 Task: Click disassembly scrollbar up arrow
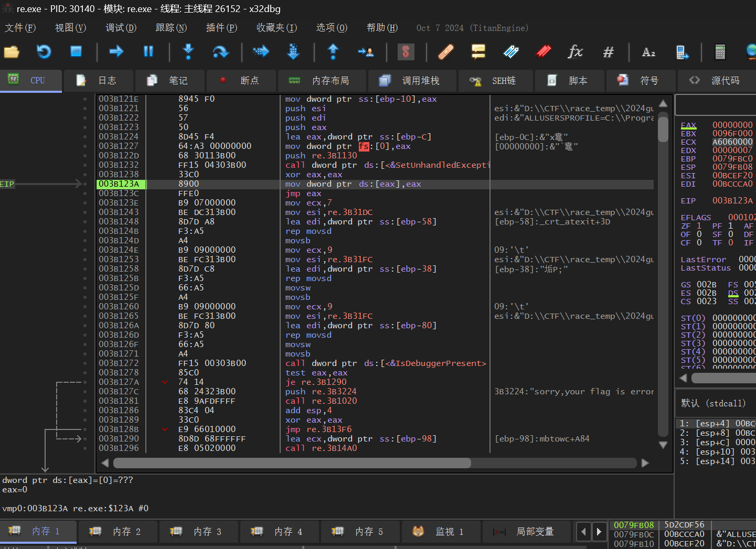663,103
